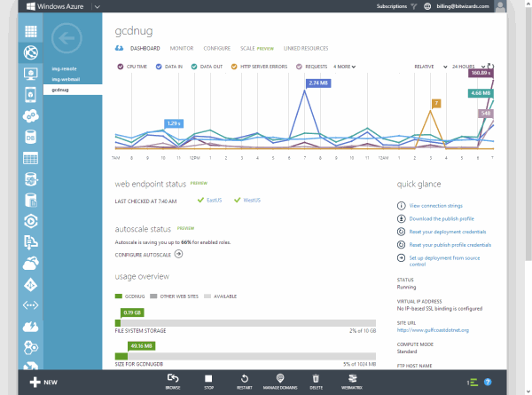Click Subscriptions in top bar

392,6
